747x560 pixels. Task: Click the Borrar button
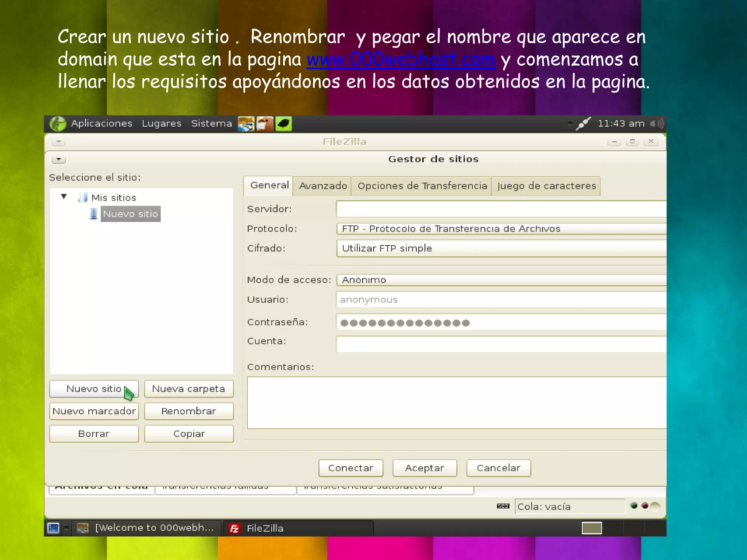point(94,434)
